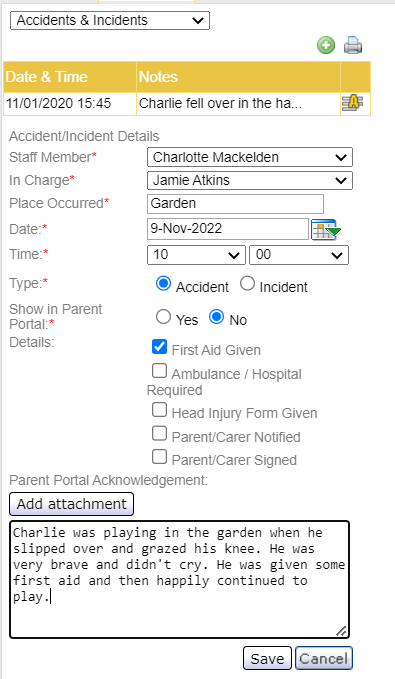
Task: Save the accident record
Action: coord(267,658)
